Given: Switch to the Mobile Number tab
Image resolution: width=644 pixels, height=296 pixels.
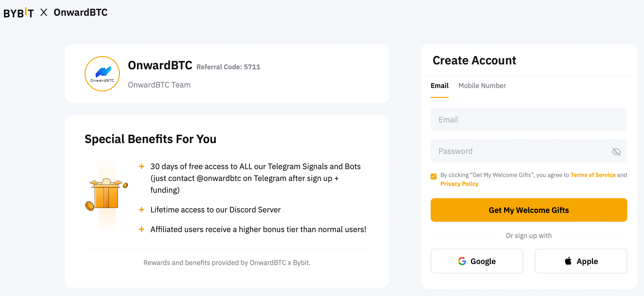Looking at the screenshot, I should click(482, 86).
